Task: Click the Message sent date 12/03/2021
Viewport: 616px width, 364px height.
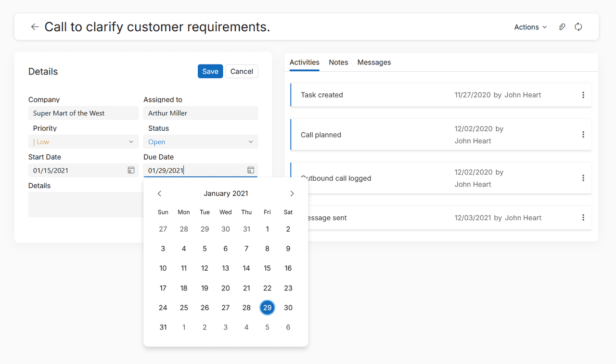Action: (473, 218)
